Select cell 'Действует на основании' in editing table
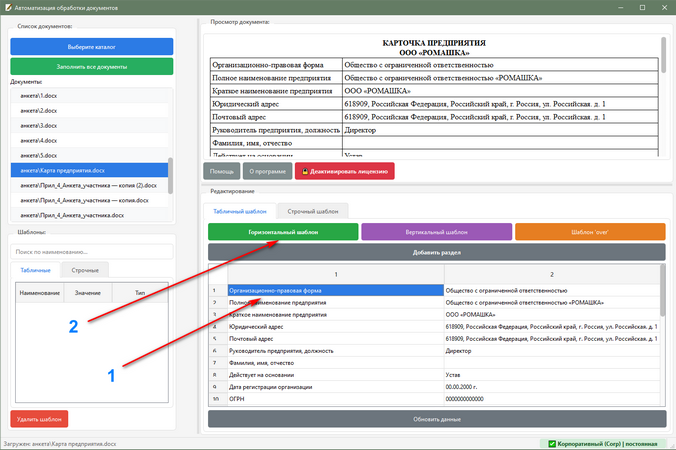Viewport: 676px width, 450px height. [x=336, y=375]
